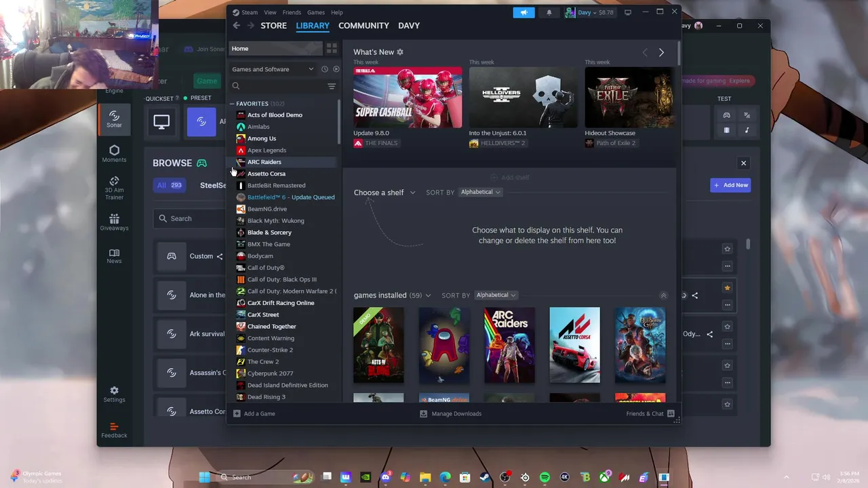Screen dimensions: 868x488
Task: Click Feedback in SteelSeries sidebar
Action: tap(114, 430)
